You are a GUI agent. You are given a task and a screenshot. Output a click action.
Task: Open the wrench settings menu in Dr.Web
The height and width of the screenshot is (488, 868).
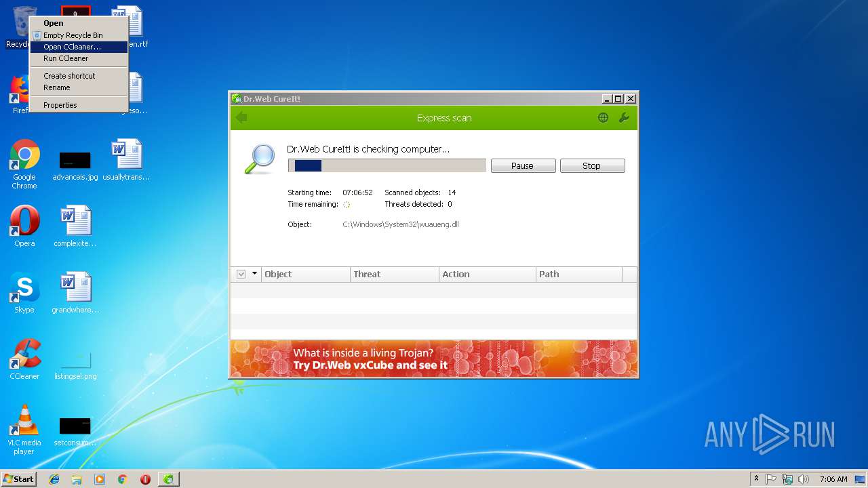(x=624, y=118)
